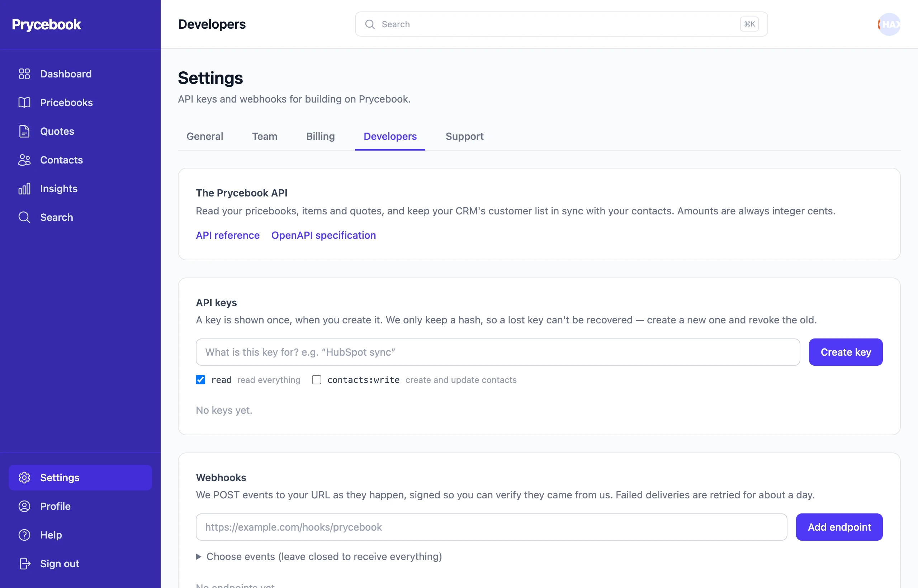Click 'create and update contacts' description
The image size is (918, 588).
click(461, 380)
